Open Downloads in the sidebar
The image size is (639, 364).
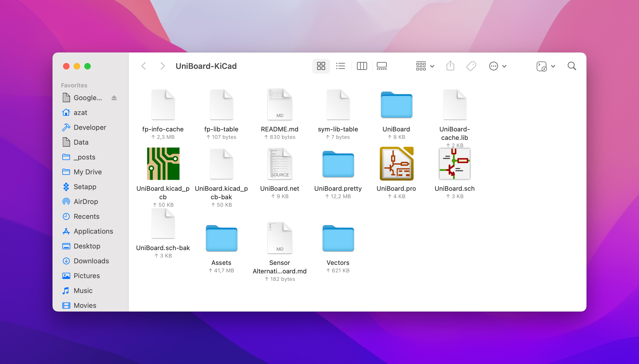(x=91, y=261)
